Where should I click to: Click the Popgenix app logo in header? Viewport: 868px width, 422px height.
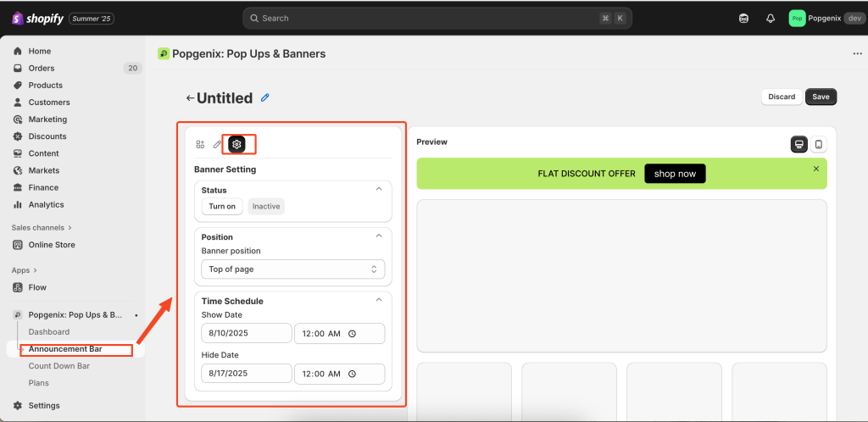(164, 53)
